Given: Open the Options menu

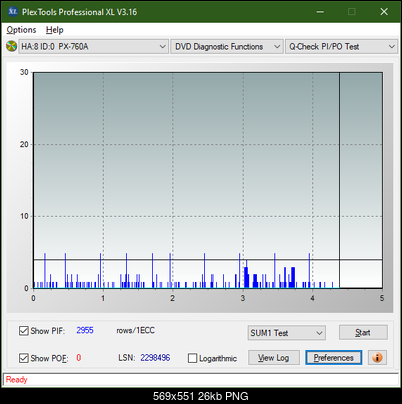Looking at the screenshot, I should click(x=21, y=30).
